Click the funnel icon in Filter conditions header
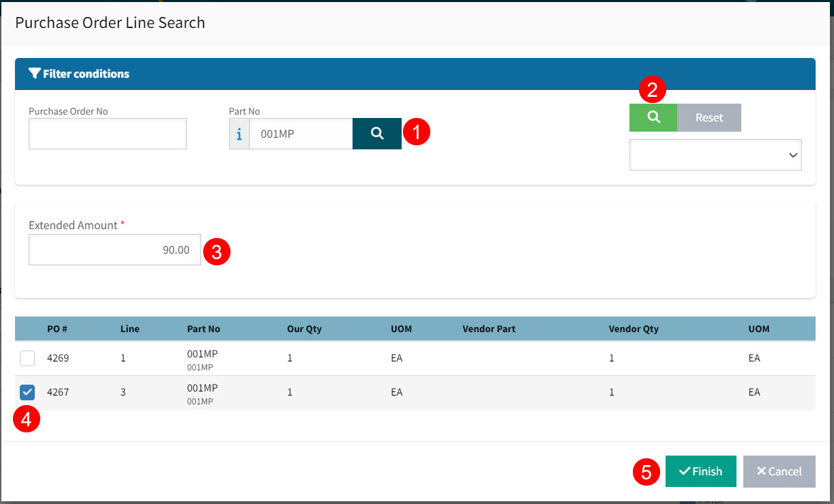 pos(34,74)
